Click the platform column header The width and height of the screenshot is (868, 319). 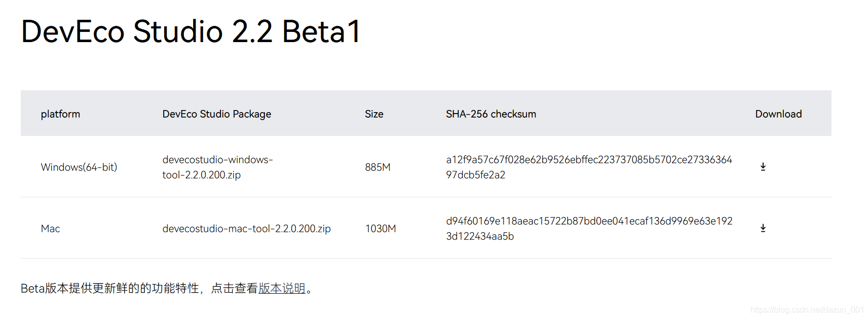60,114
